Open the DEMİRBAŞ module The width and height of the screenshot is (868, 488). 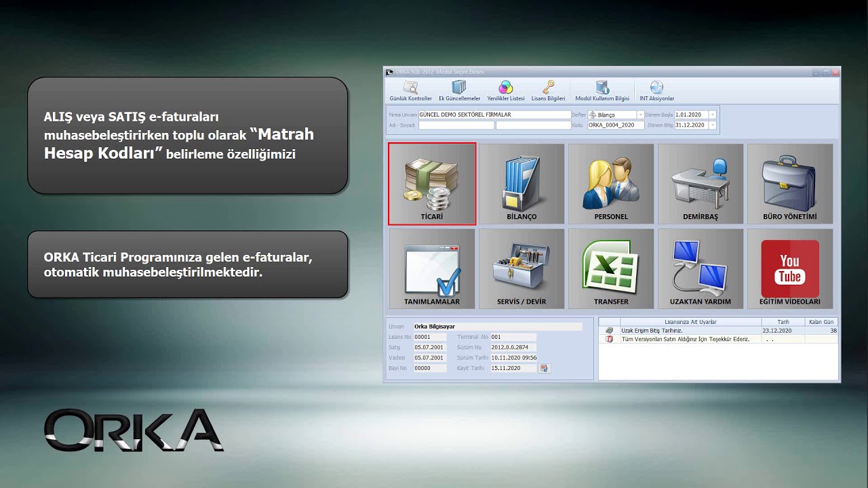tap(701, 184)
